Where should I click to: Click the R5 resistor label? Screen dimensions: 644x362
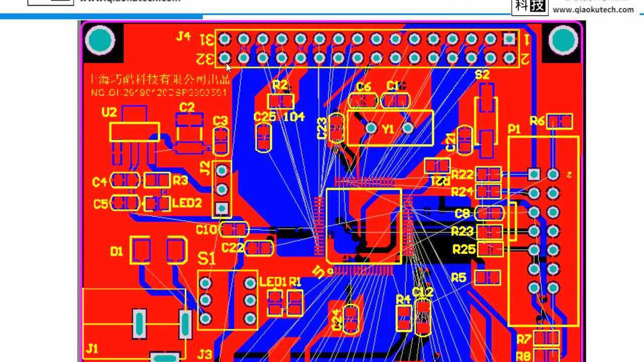click(458, 277)
